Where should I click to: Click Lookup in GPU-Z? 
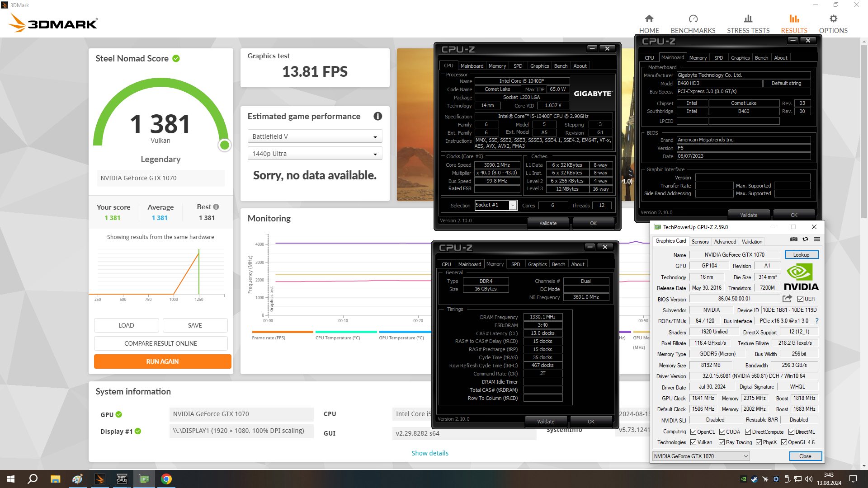(801, 255)
